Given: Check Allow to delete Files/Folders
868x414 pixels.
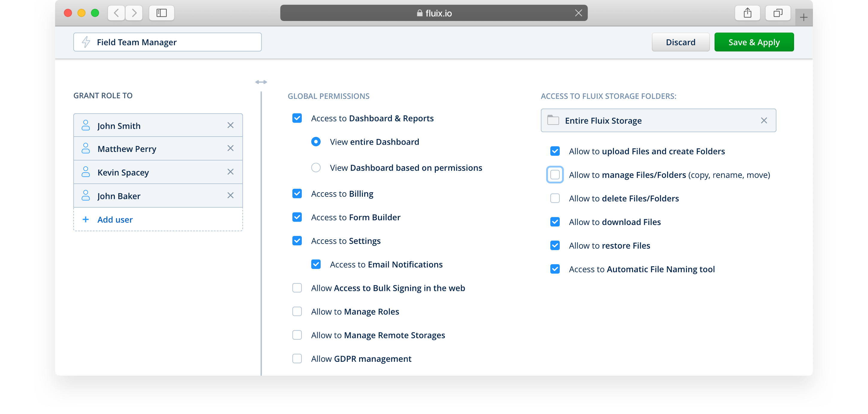Looking at the screenshot, I should tap(555, 199).
